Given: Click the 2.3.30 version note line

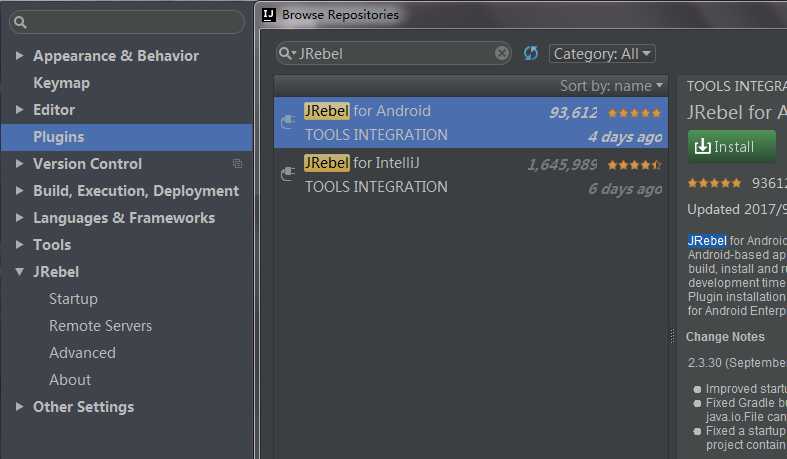Looking at the screenshot, I should pos(737,363).
